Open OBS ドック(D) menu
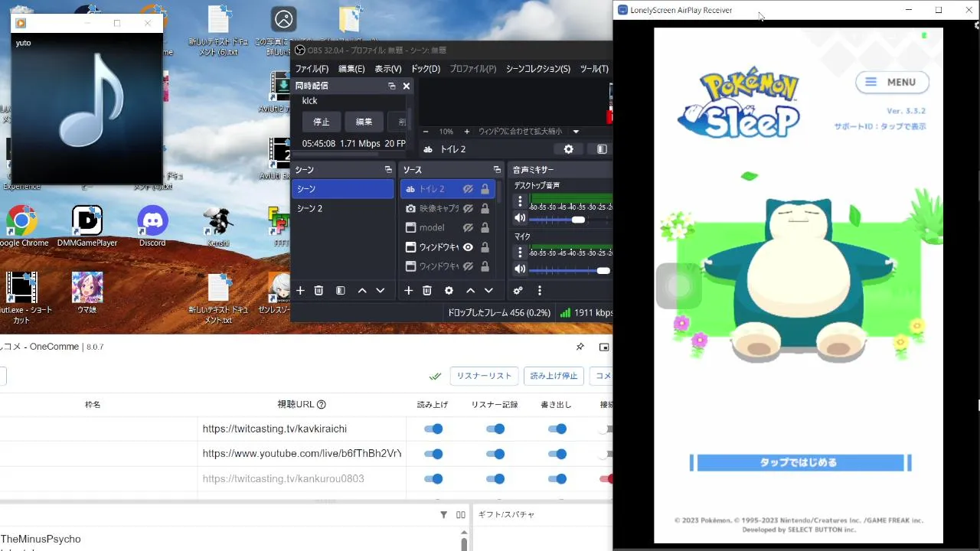Viewport: 980px width, 551px height. click(x=426, y=69)
